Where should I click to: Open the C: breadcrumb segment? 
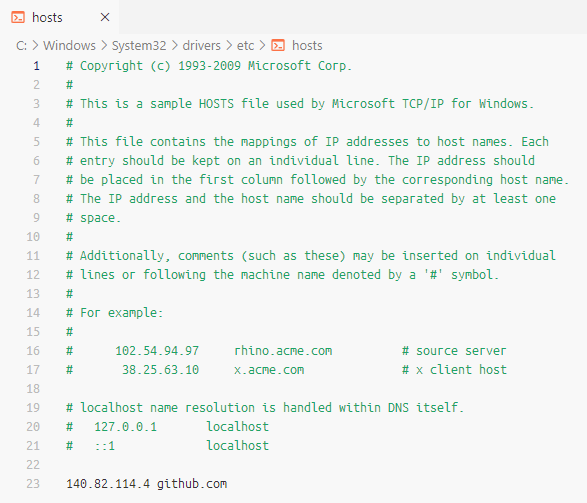tap(21, 45)
